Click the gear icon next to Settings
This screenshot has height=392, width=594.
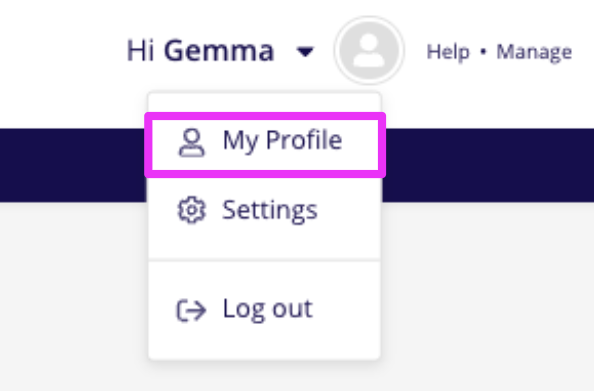(192, 210)
